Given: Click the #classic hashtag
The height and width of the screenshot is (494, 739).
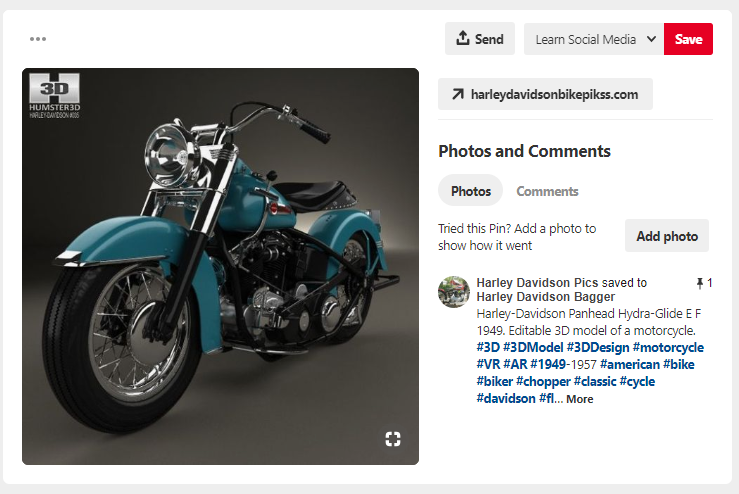Looking at the screenshot, I should pos(595,381).
